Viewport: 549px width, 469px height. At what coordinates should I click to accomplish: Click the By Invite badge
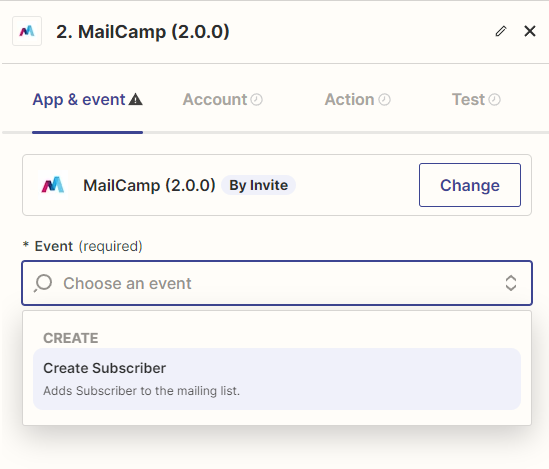[258, 185]
